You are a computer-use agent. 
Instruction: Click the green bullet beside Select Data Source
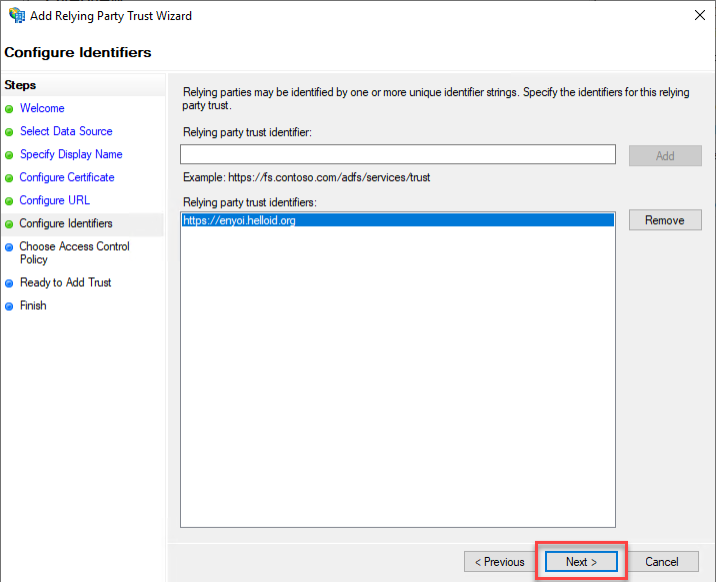[9, 132]
